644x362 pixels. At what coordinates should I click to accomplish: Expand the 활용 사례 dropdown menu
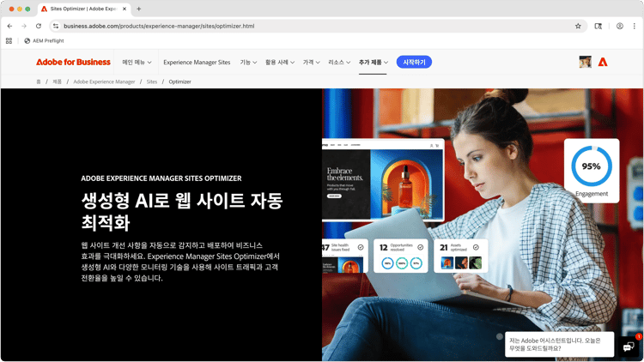[x=280, y=62]
